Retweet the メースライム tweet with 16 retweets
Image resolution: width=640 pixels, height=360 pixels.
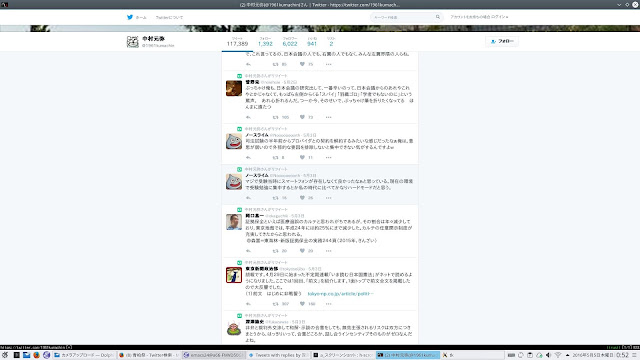pos(276,198)
